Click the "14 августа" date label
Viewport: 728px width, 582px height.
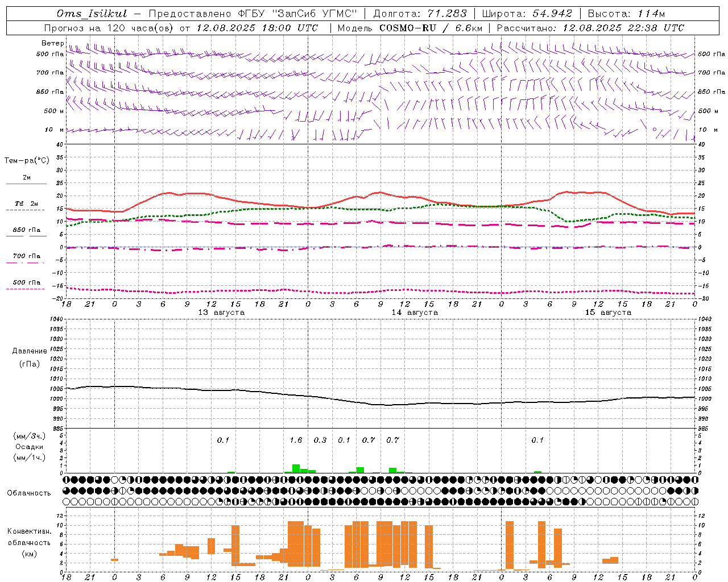[x=415, y=313]
